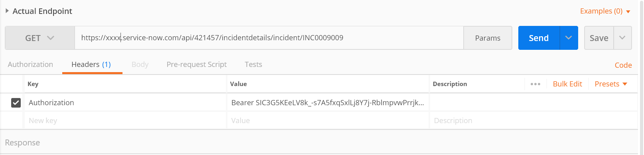Save the request
Image resolution: width=644 pixels, height=155 pixels.
tap(599, 38)
